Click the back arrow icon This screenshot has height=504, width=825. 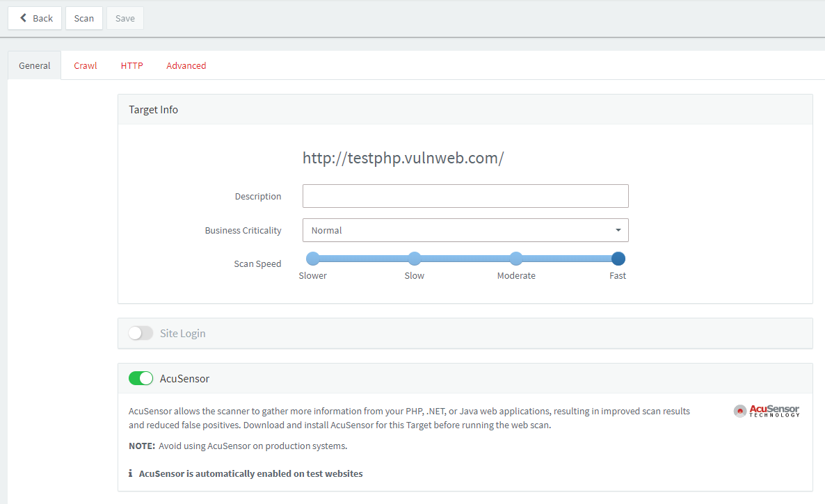(23, 18)
